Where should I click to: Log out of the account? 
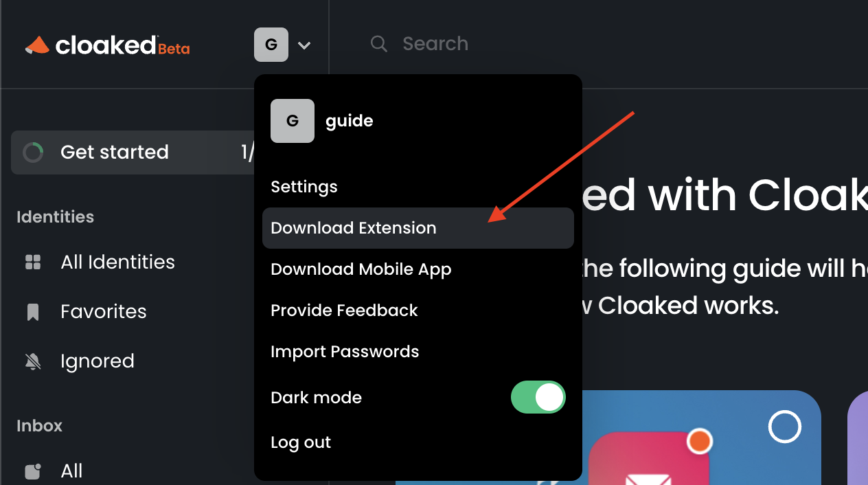coord(301,442)
